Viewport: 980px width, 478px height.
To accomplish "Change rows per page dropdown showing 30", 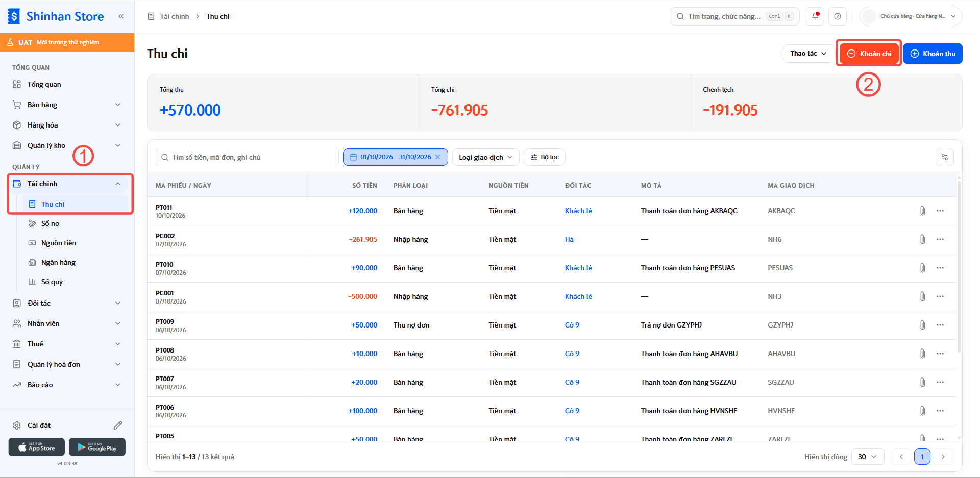I will click(867, 457).
